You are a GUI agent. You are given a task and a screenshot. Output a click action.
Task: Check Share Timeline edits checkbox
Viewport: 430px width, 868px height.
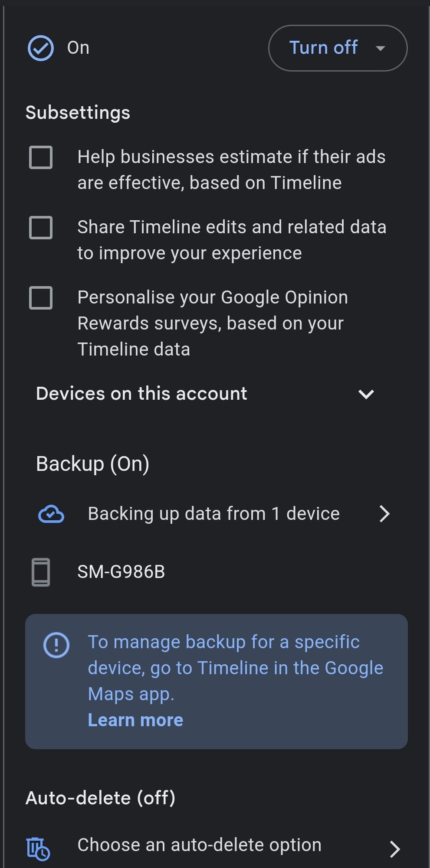(x=41, y=228)
